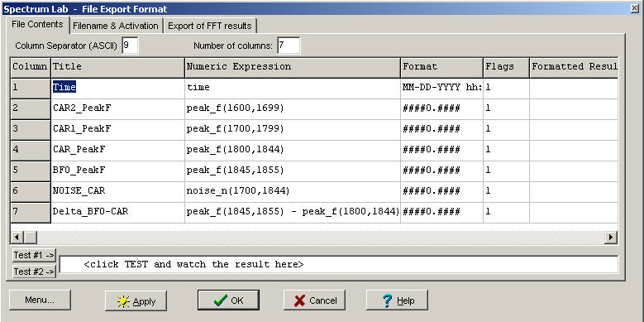644x322 pixels.
Task: Select the NOISE_CAR title cell
Action: 118,192
